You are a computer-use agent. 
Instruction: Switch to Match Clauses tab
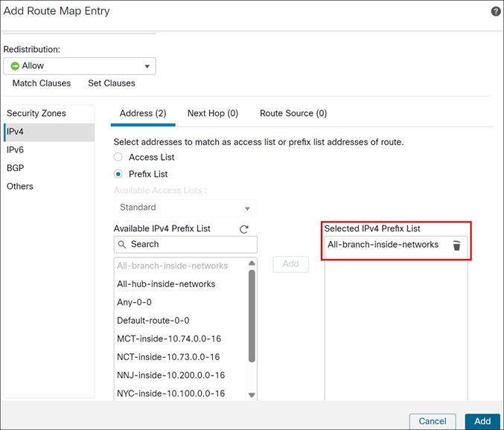click(x=42, y=83)
